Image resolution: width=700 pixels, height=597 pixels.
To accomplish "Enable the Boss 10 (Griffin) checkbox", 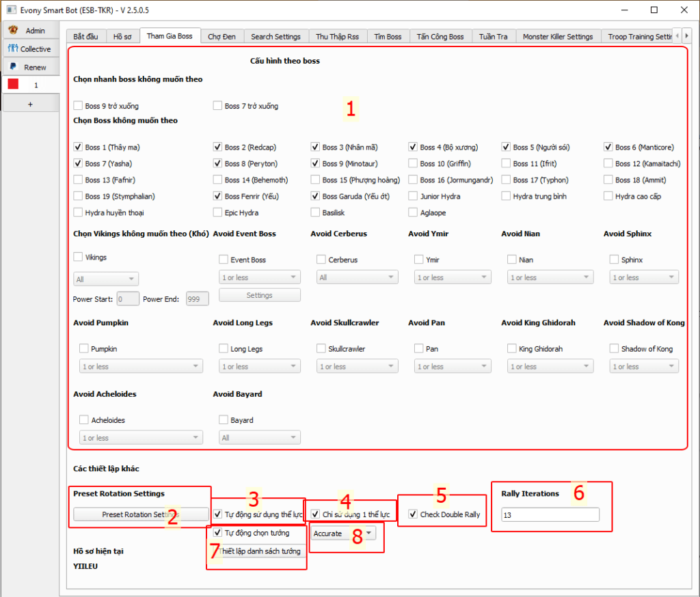I will click(x=414, y=164).
